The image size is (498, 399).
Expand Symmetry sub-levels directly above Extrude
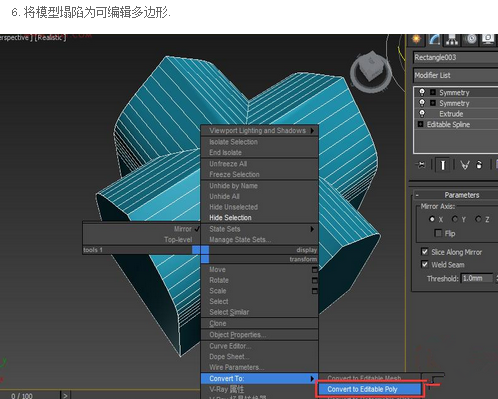point(433,103)
